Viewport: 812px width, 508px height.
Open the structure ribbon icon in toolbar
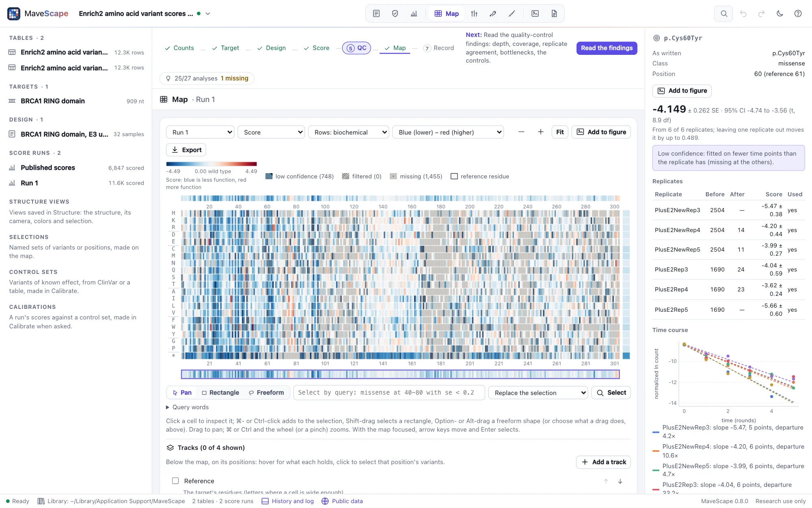tap(493, 13)
